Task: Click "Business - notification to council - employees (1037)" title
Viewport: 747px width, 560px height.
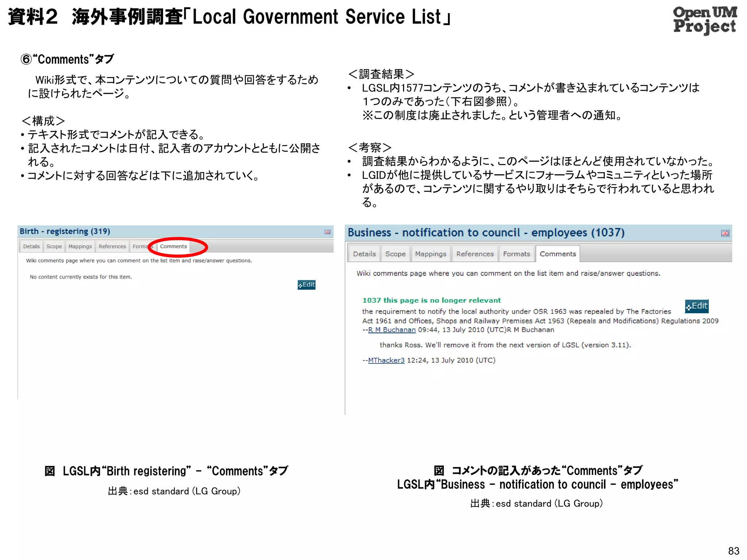Action: (x=486, y=233)
